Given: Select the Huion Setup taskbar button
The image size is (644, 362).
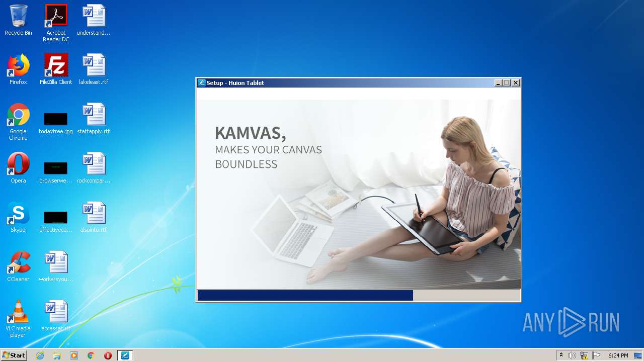Looking at the screenshot, I should (x=125, y=355).
